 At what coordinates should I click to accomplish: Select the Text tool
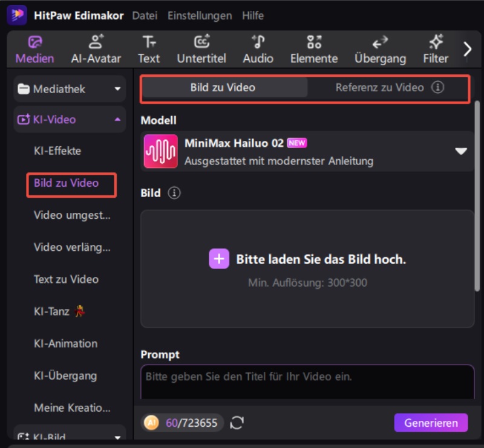click(149, 48)
